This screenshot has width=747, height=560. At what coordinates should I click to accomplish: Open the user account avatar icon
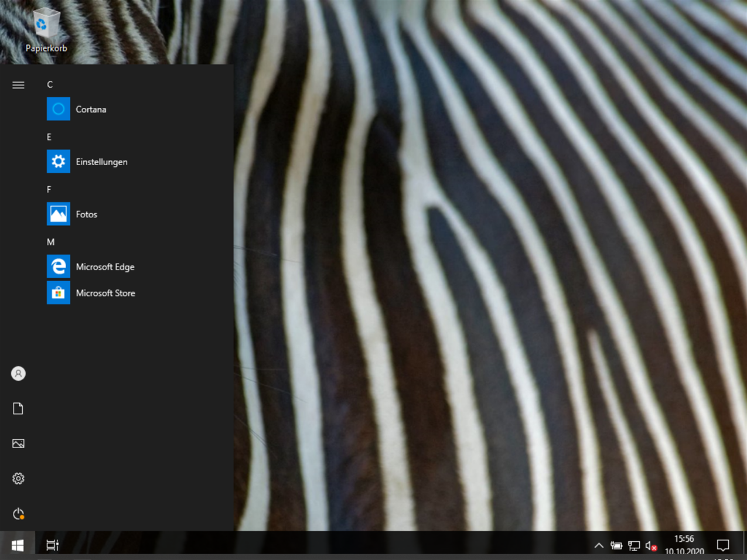(x=18, y=373)
